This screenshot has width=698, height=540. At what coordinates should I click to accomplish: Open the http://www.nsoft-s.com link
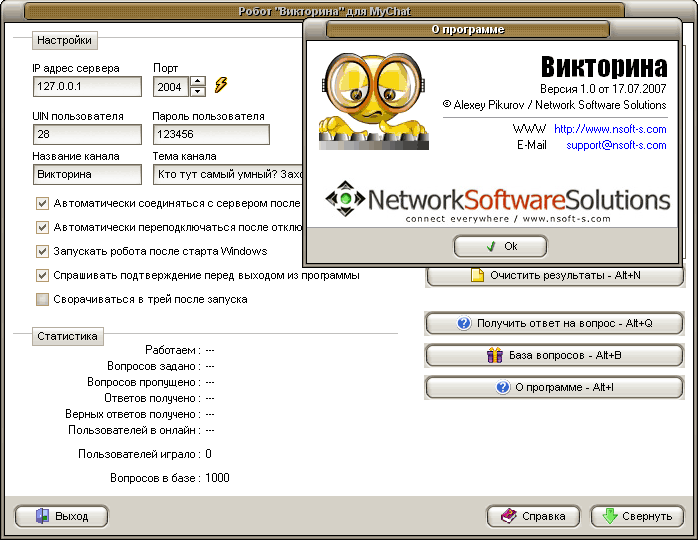(610, 129)
